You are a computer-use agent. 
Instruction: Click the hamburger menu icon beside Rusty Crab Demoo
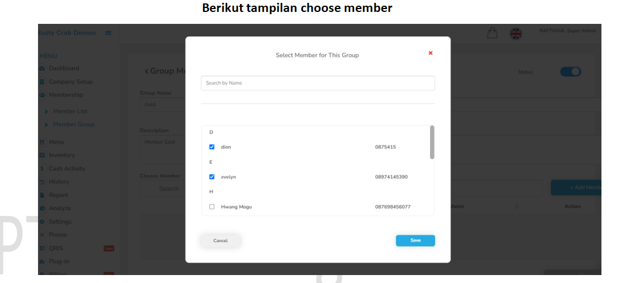coord(108,33)
